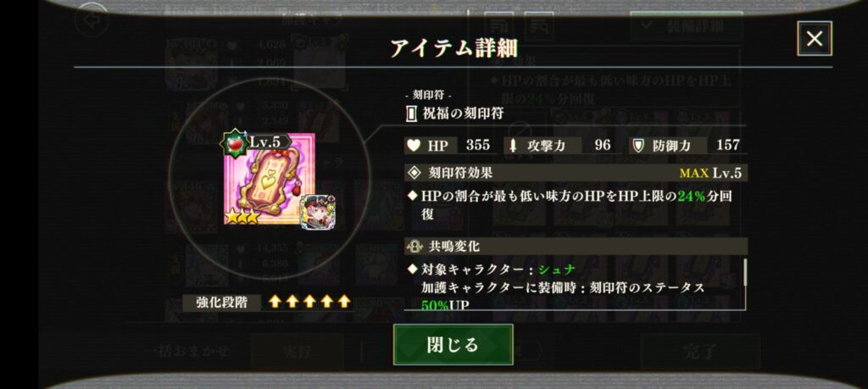Tap the dimmed back arrow icon
The height and width of the screenshot is (389, 868).
91,20
